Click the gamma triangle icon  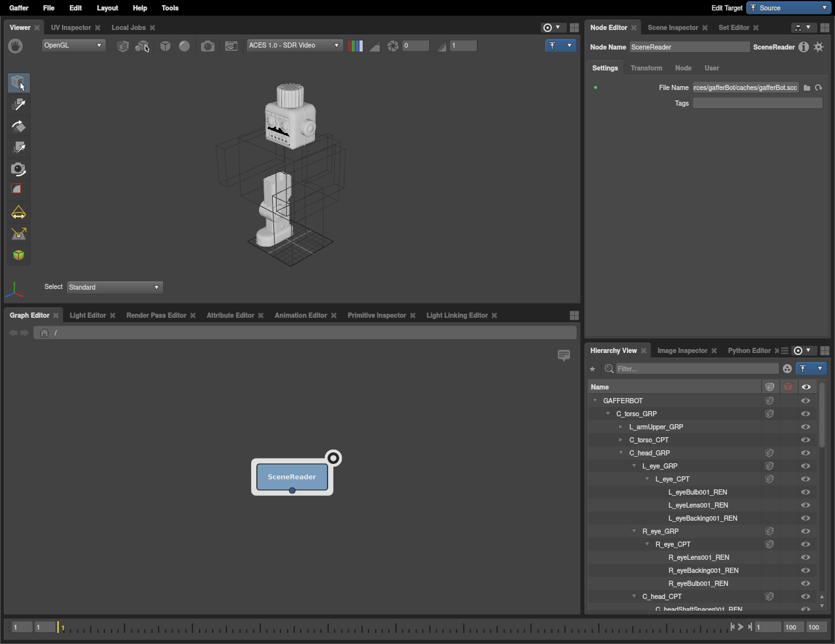(x=442, y=46)
